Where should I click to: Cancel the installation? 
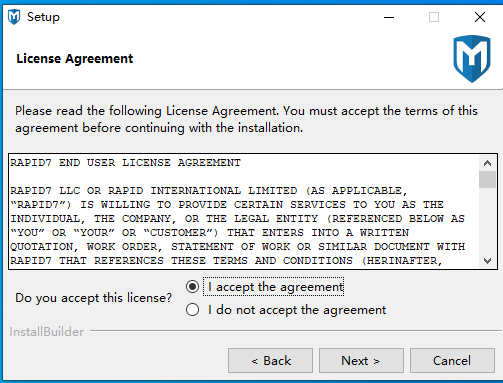pos(452,361)
